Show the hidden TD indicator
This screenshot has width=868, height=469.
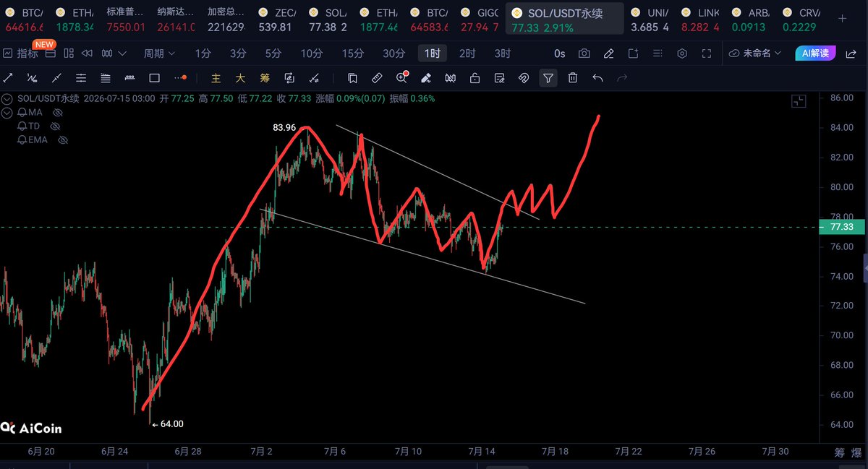pos(54,126)
